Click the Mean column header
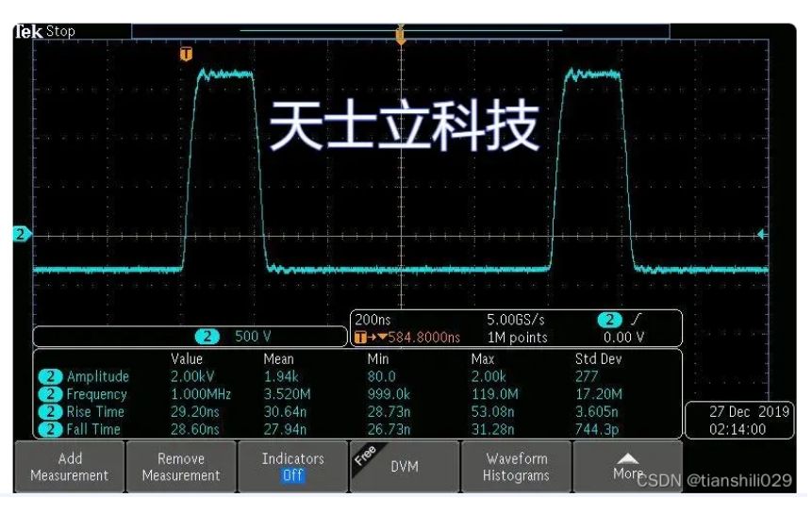The height and width of the screenshot is (514, 812). click(x=278, y=358)
